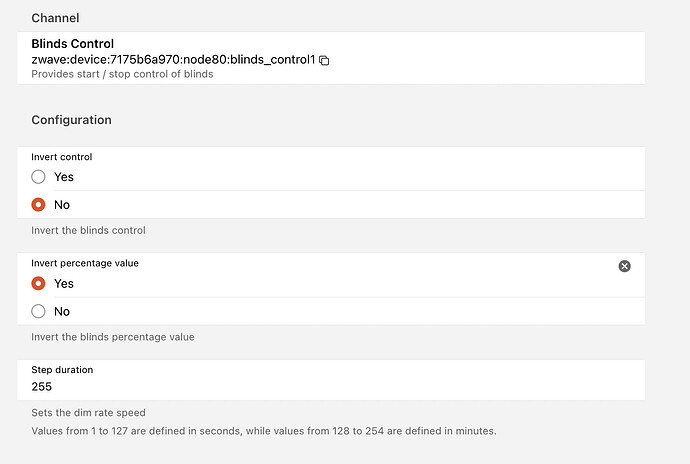The image size is (690, 464).
Task: Click the 'Yes' text beside Invert percentage radio
Action: click(64, 283)
